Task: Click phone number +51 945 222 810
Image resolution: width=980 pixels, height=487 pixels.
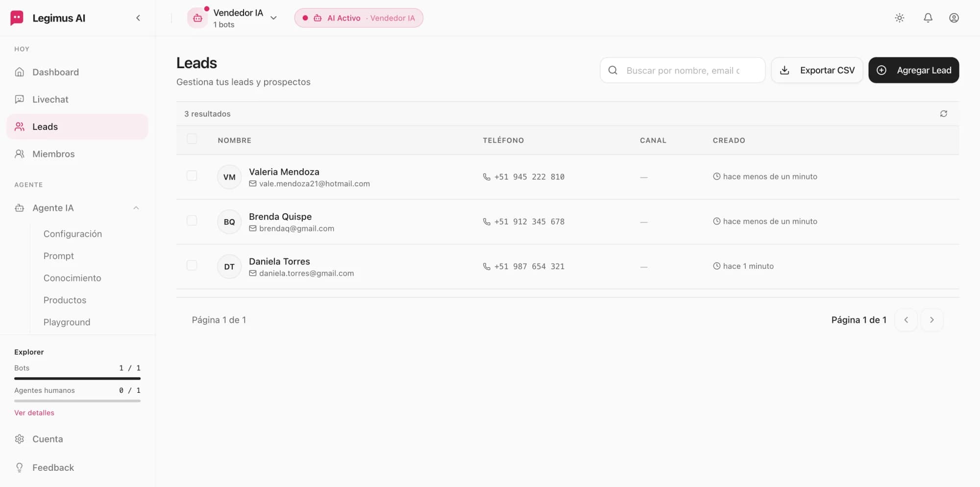Action: (x=529, y=177)
